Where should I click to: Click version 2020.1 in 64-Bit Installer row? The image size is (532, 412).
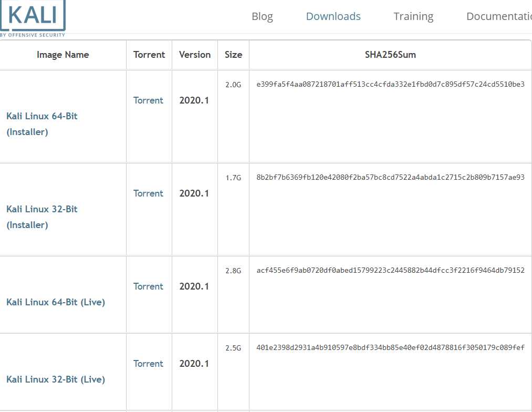(x=194, y=100)
